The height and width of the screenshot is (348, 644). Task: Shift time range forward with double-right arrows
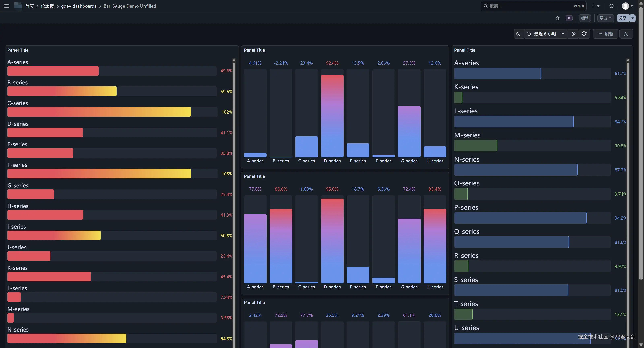click(x=574, y=34)
